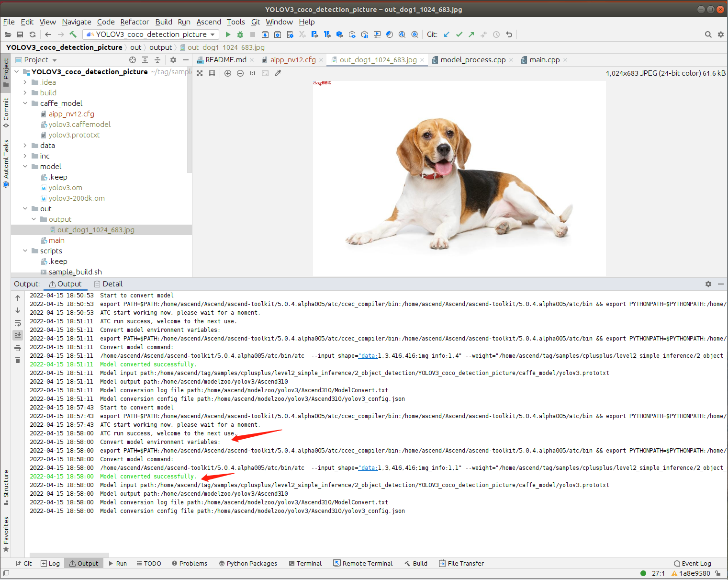Open Output panel settings gear
Screen dimensions: 728x580
[708, 284]
